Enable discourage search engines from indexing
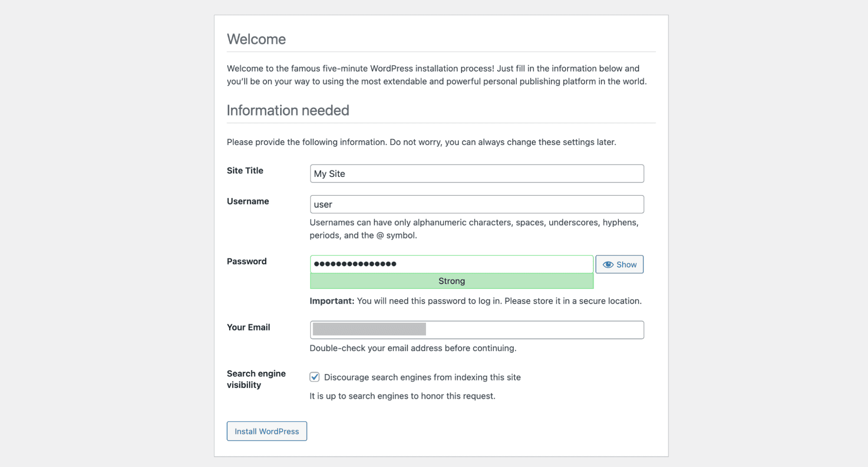868x467 pixels. (x=314, y=377)
